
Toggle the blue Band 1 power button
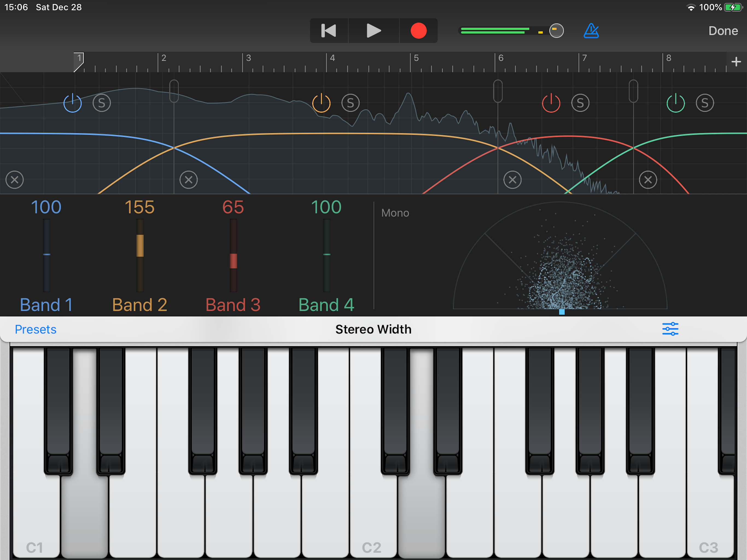[x=72, y=103]
